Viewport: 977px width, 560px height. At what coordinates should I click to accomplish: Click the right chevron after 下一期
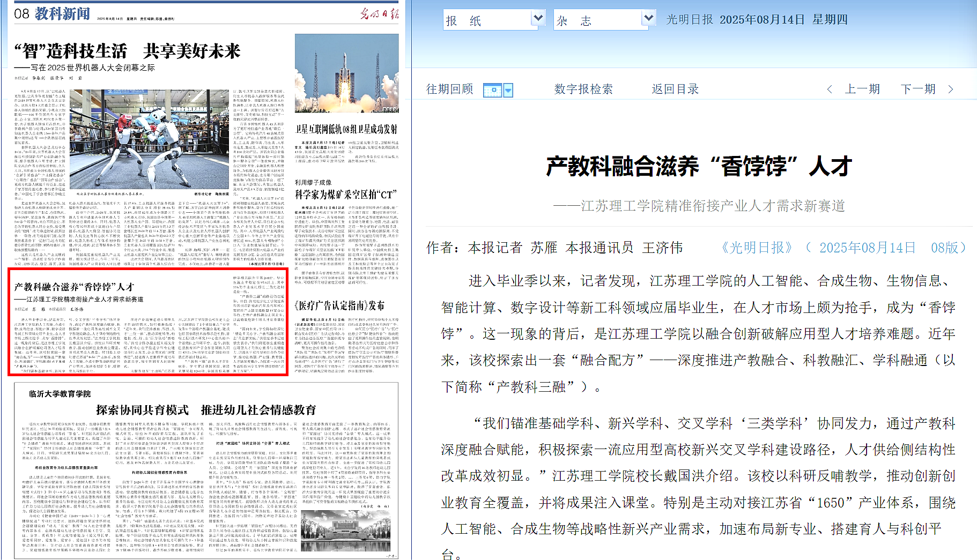951,89
